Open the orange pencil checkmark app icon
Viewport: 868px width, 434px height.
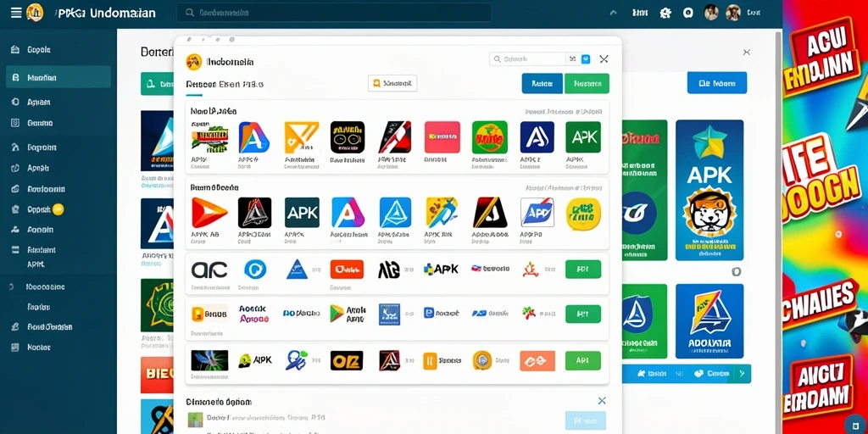click(x=302, y=137)
